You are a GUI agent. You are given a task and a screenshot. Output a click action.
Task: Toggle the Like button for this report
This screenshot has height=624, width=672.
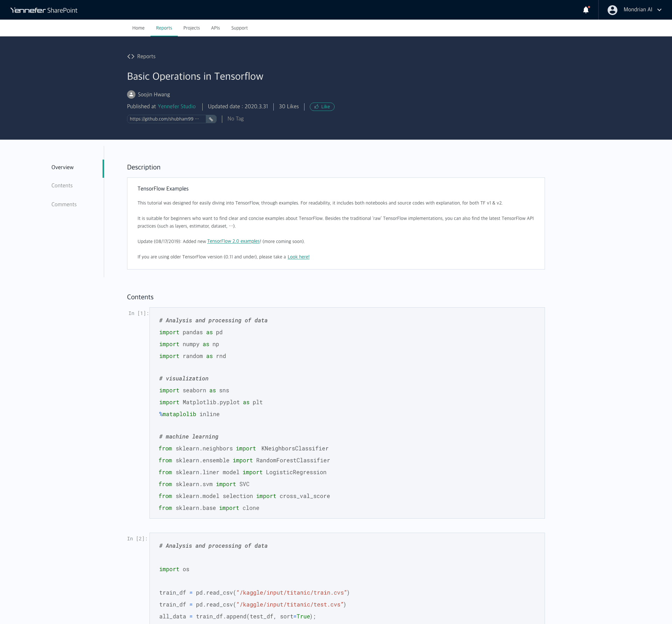click(322, 107)
